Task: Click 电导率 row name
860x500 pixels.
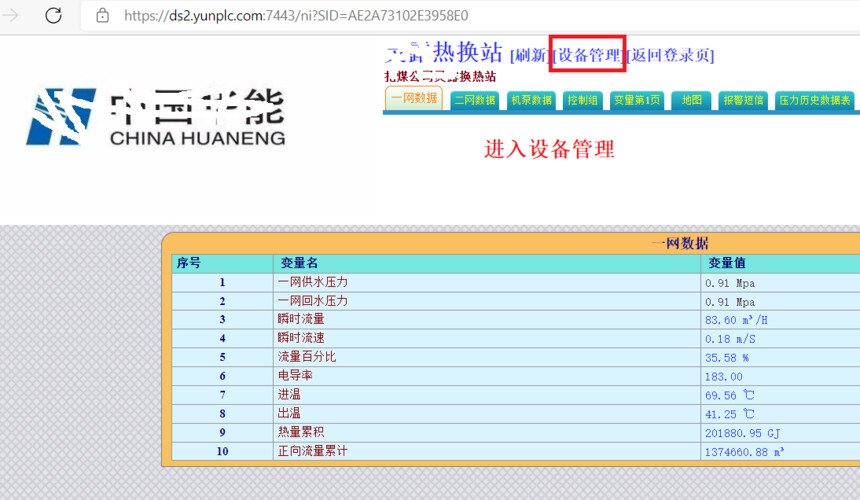Action: click(x=295, y=376)
